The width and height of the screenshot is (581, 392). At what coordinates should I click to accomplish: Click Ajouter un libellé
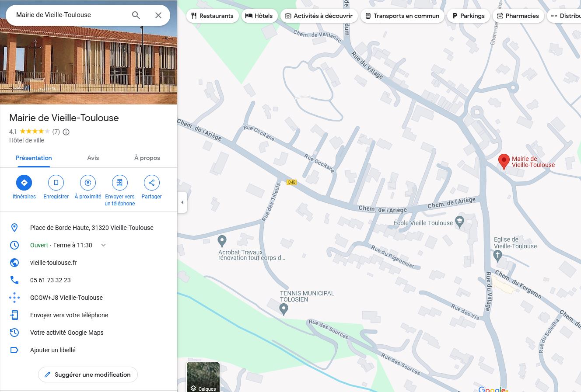tap(53, 350)
